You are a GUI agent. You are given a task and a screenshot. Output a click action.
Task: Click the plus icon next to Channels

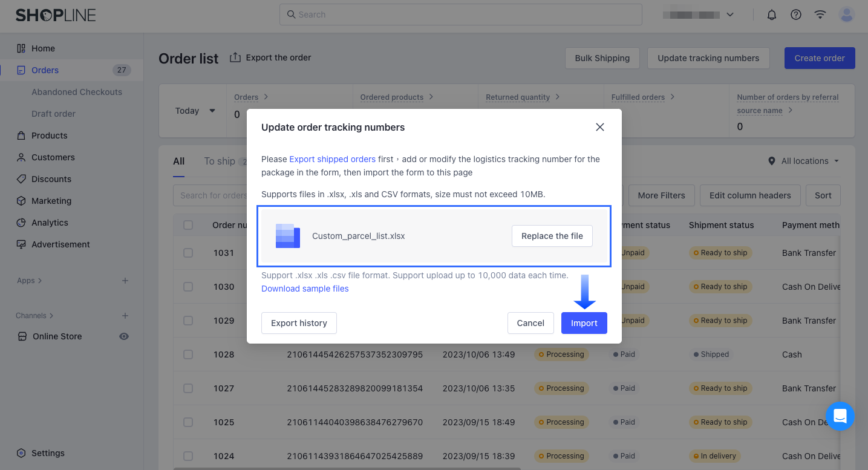(125, 316)
